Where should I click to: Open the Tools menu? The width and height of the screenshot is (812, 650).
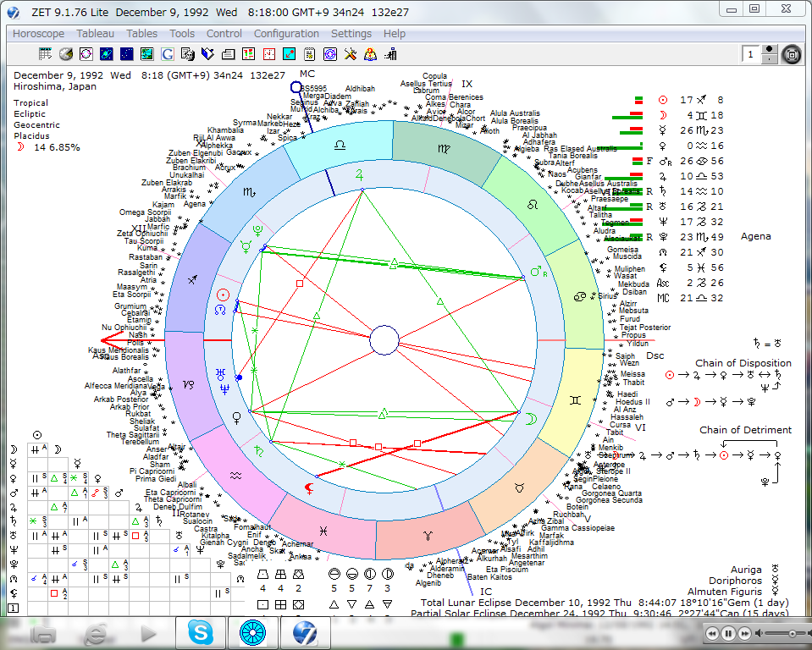point(182,34)
